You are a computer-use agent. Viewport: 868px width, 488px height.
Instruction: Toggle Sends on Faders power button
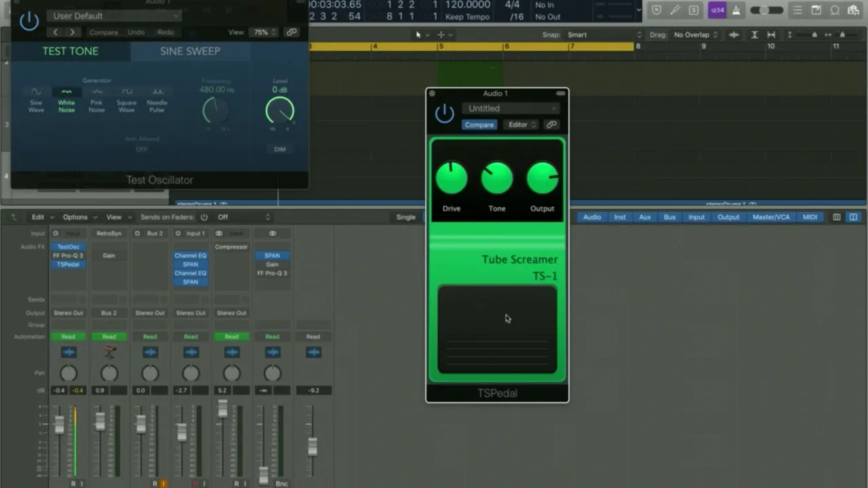[204, 217]
